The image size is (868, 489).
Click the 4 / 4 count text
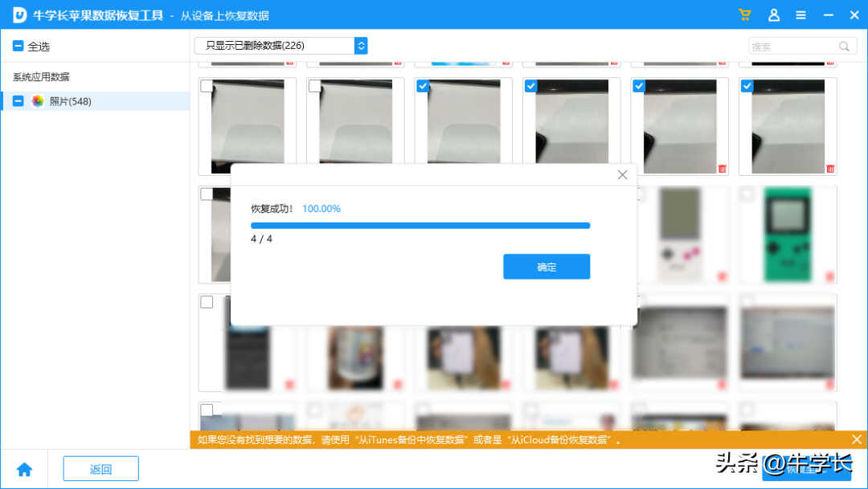[261, 239]
